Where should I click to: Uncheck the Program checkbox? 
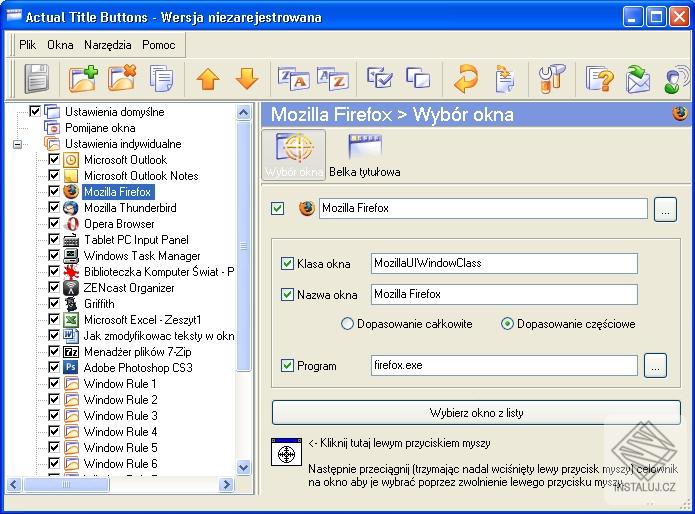click(x=288, y=366)
